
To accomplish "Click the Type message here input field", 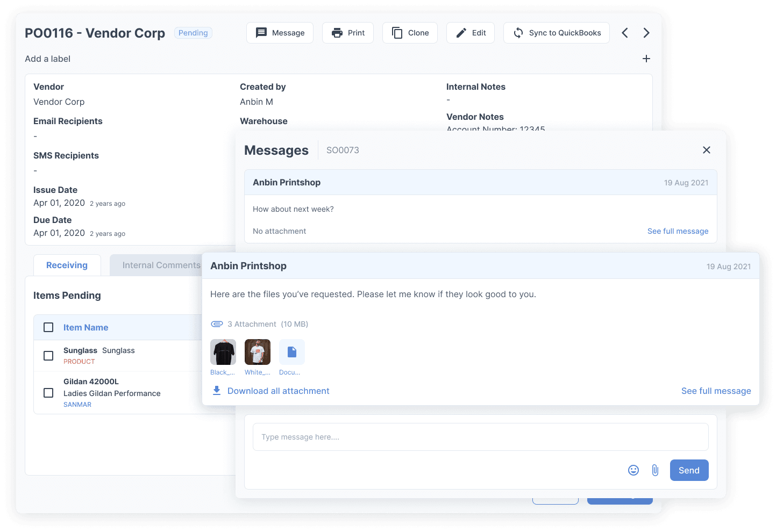I will point(480,437).
